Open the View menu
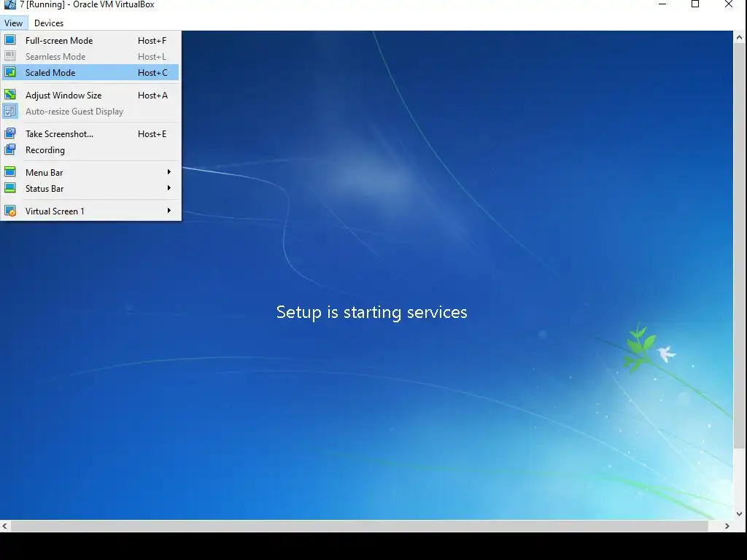 (13, 23)
